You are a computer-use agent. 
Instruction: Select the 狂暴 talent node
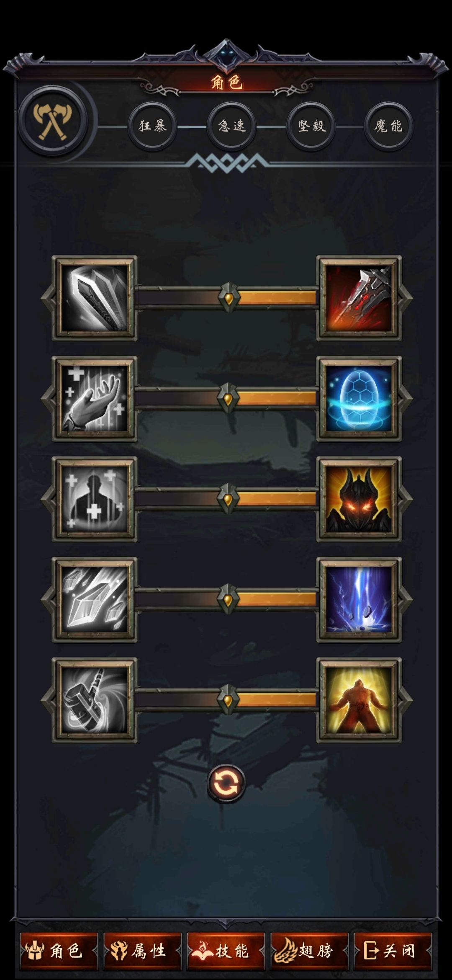pyautogui.click(x=152, y=126)
